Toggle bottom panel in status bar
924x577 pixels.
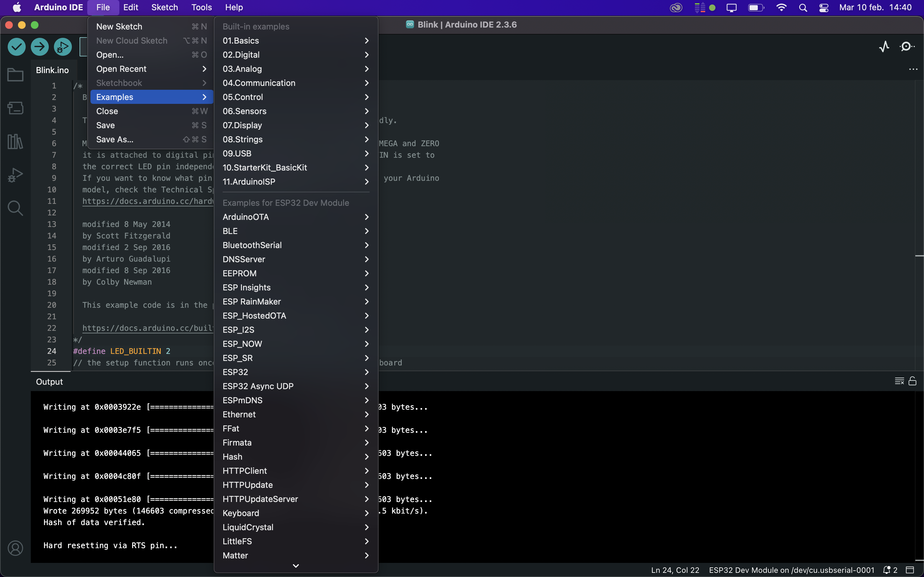point(910,570)
